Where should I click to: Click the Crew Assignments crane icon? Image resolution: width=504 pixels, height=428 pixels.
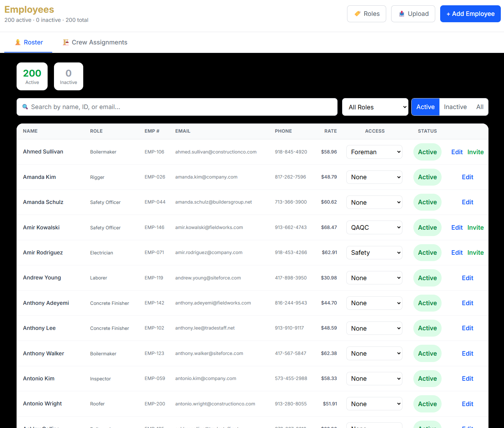click(66, 42)
